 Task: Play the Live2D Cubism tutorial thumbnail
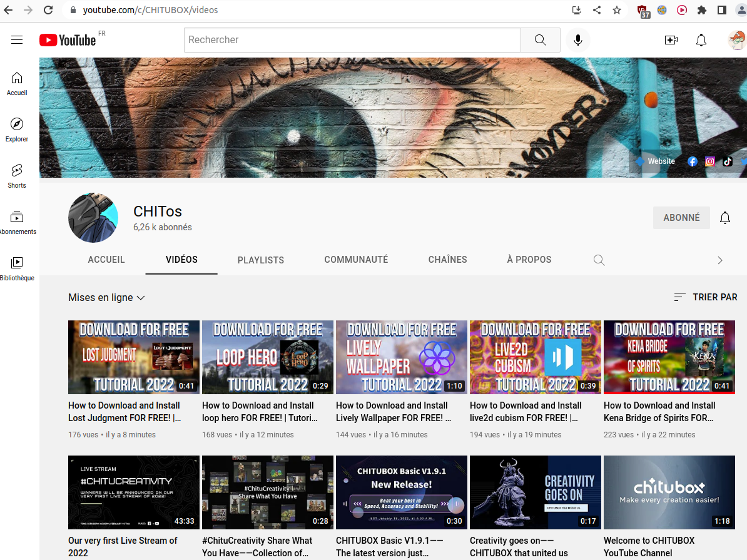[x=536, y=357]
